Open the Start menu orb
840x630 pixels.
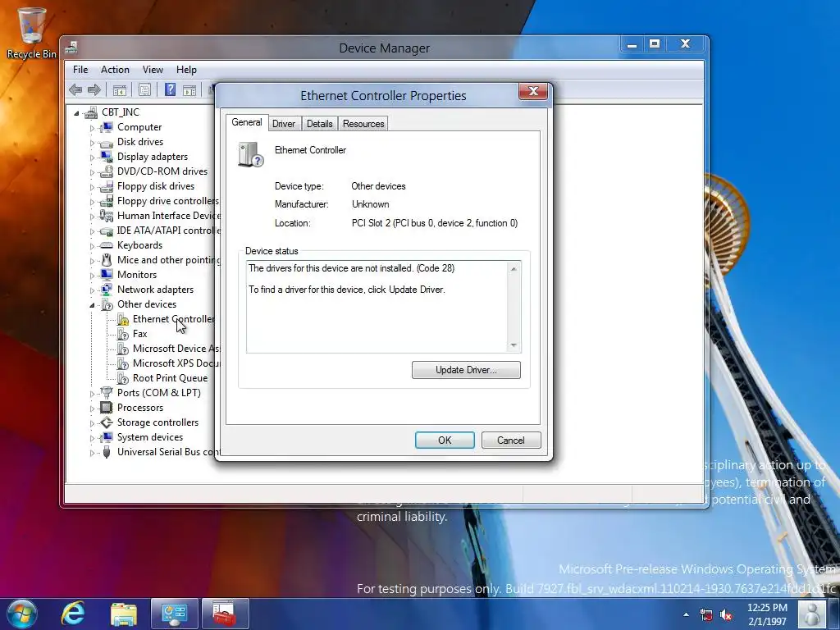pyautogui.click(x=21, y=614)
